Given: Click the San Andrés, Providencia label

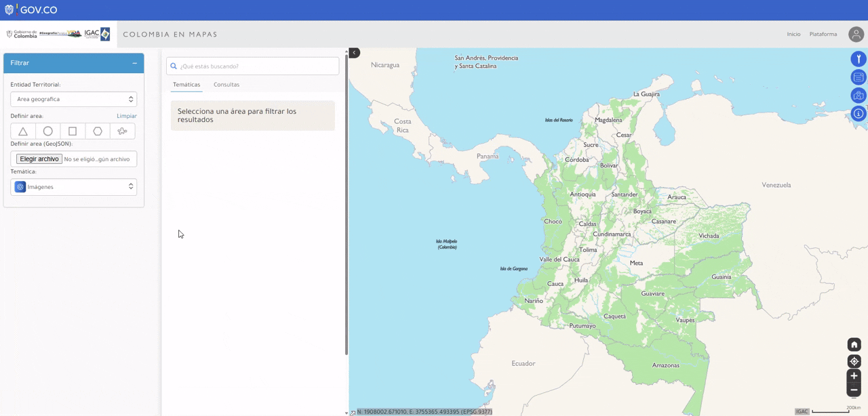Looking at the screenshot, I should [486, 62].
